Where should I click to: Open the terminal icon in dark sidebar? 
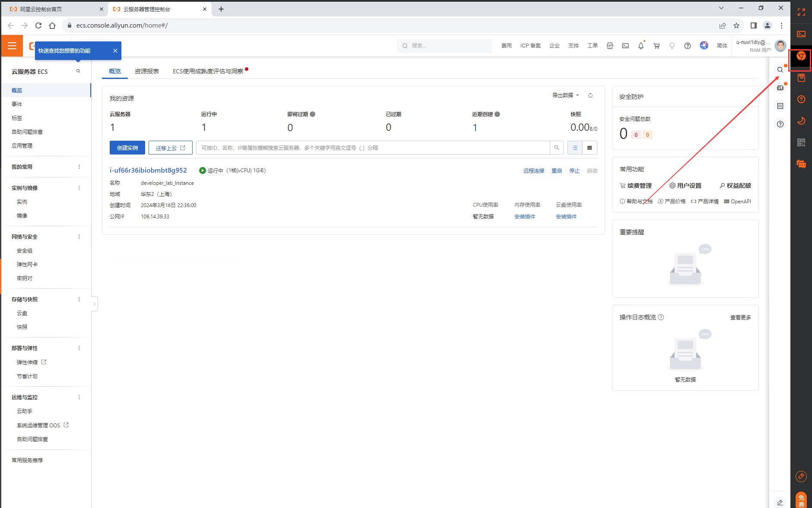tap(801, 34)
